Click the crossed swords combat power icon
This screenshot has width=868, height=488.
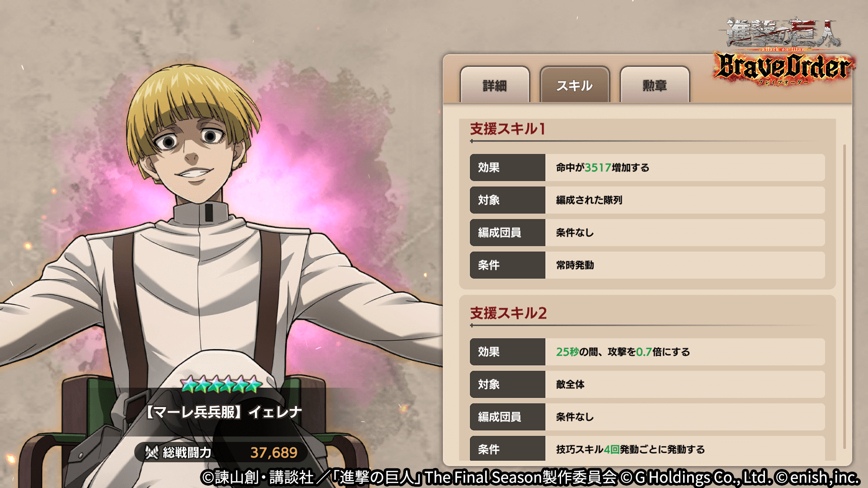coord(151,452)
